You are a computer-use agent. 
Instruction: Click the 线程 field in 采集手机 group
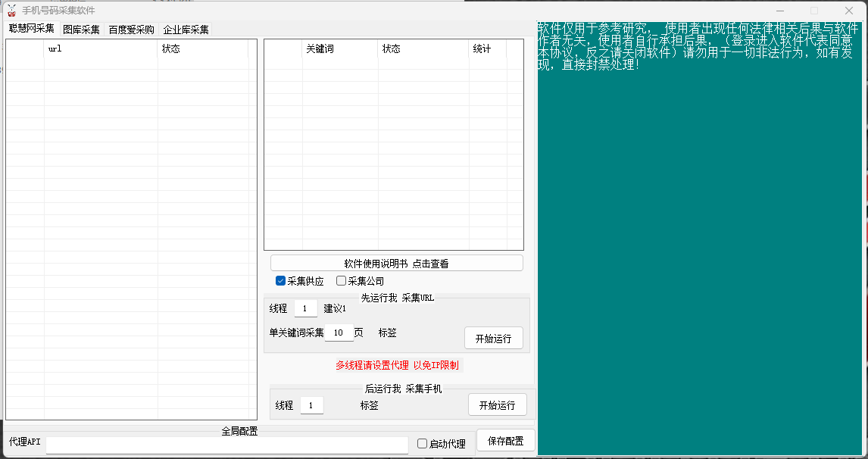tap(311, 405)
